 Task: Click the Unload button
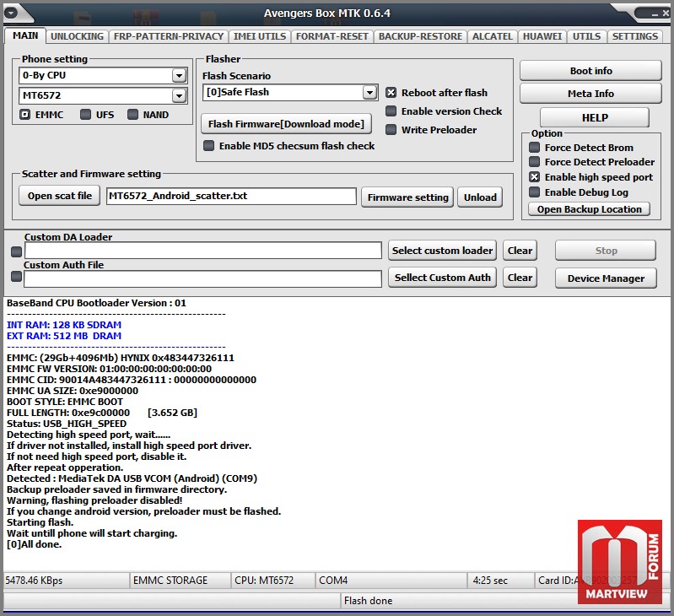pos(480,197)
